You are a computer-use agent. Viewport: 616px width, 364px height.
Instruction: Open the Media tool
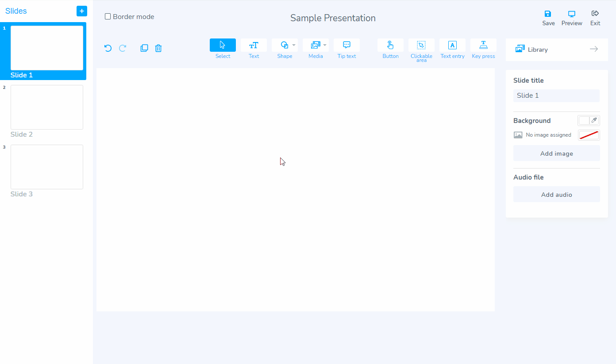click(x=315, y=45)
